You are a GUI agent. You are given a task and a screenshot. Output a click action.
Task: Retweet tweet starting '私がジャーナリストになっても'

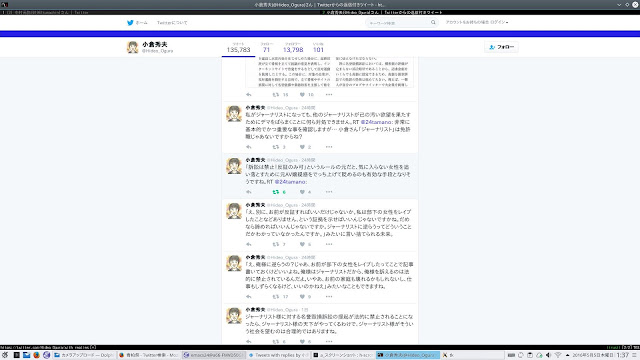(x=276, y=147)
